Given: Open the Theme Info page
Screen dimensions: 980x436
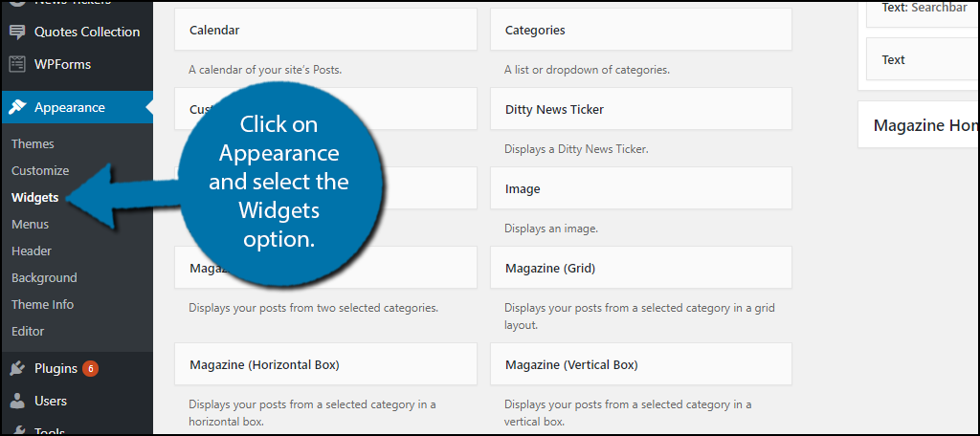Looking at the screenshot, I should click(42, 304).
